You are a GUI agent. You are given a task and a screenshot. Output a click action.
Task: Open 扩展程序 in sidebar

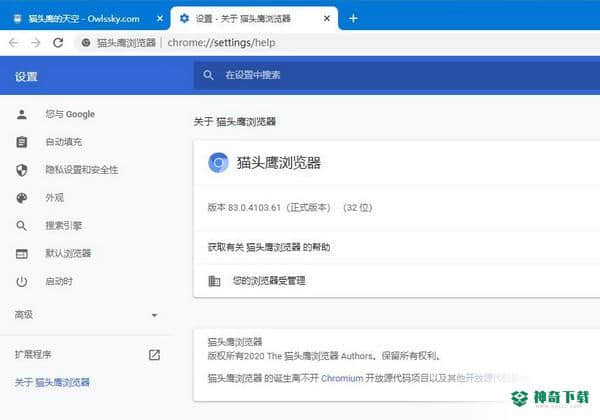33,355
